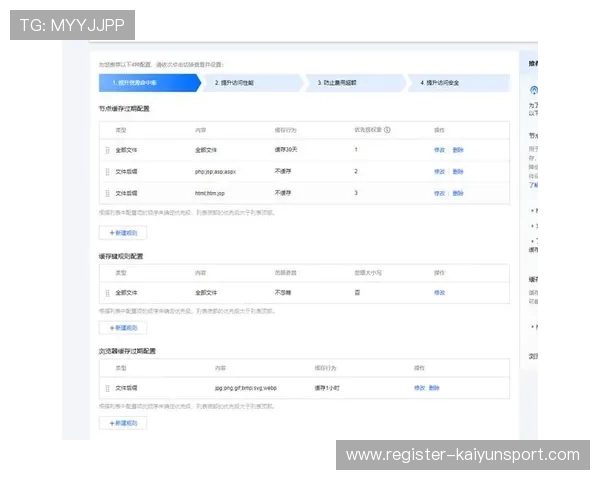Image resolution: width=600 pixels, height=480 pixels.
Task: Click 新建规则 under 缓存键规则配置
Action: pyautogui.click(x=123, y=328)
